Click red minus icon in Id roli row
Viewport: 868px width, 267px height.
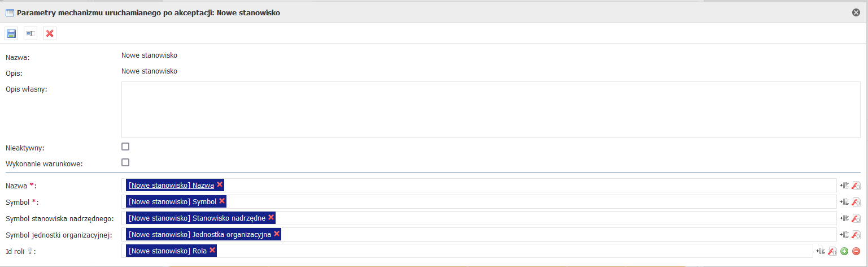pyautogui.click(x=856, y=251)
